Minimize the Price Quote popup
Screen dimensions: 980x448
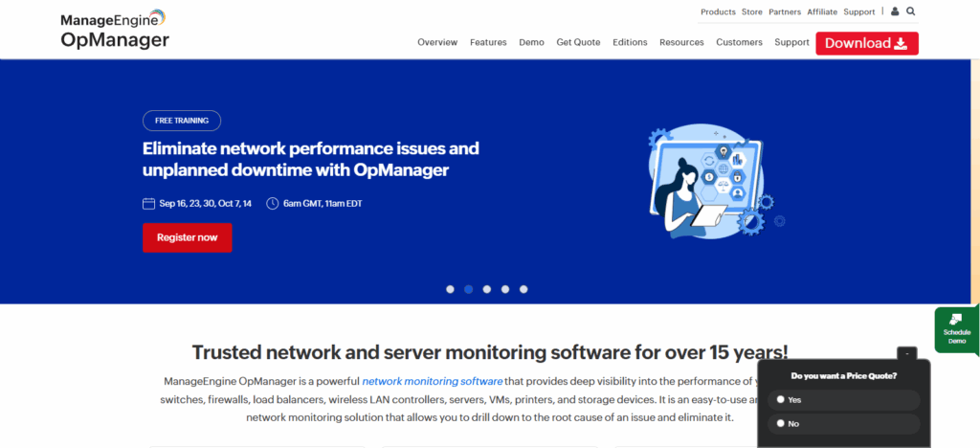907,353
